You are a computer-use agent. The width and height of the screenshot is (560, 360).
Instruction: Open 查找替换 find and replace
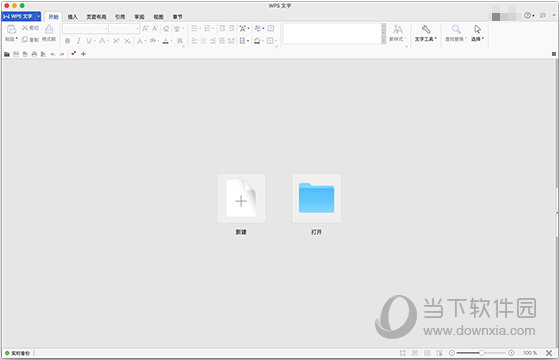point(456,33)
